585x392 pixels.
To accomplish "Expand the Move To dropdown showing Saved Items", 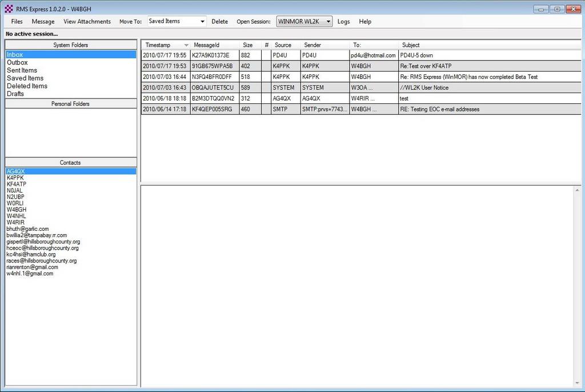I will click(x=203, y=22).
